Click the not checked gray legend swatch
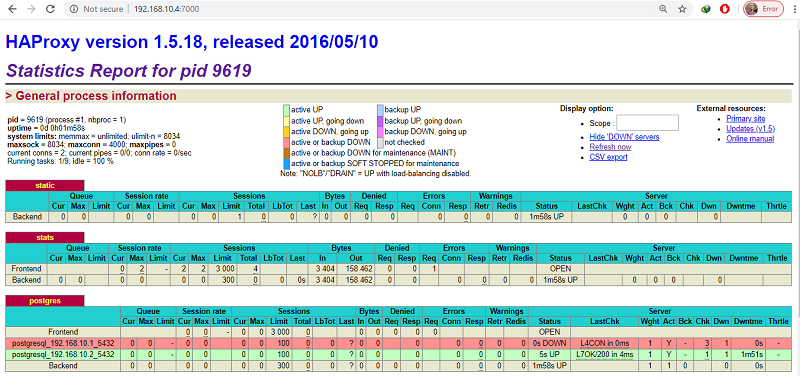 (380, 142)
